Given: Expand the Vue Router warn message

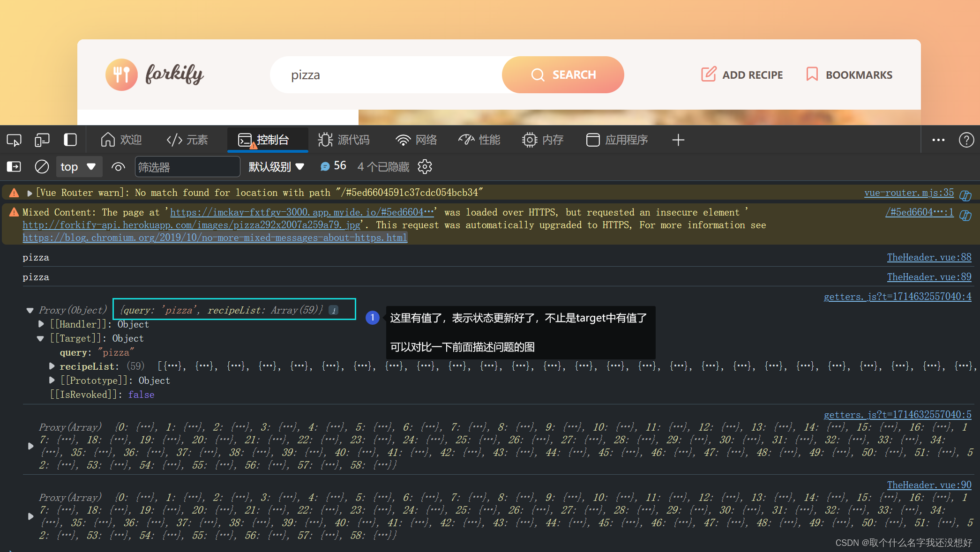Looking at the screenshot, I should tap(30, 193).
